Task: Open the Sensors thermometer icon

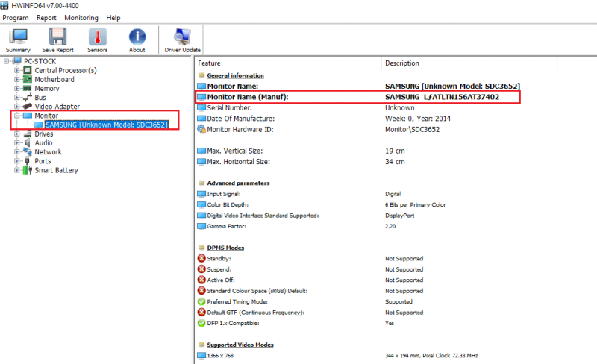Action: click(x=98, y=37)
